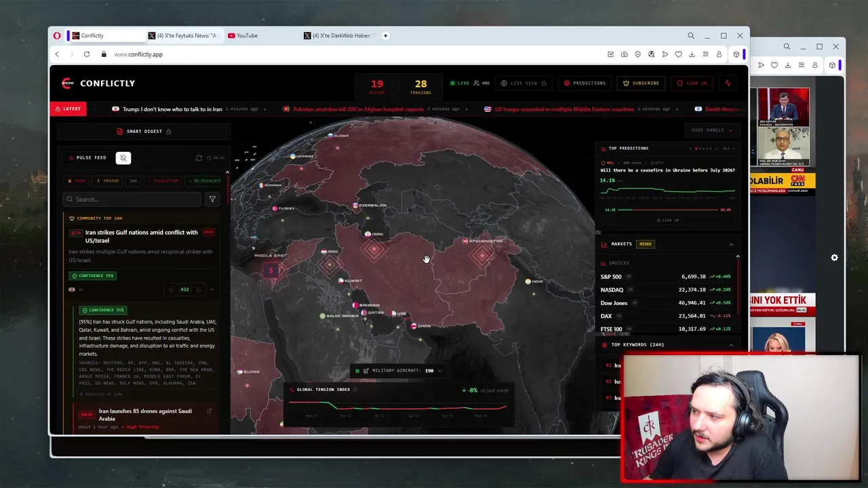Click in the feed Search field

click(x=132, y=199)
